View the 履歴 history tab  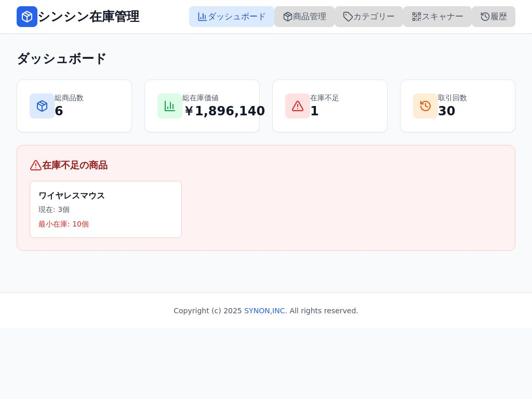pos(494,17)
